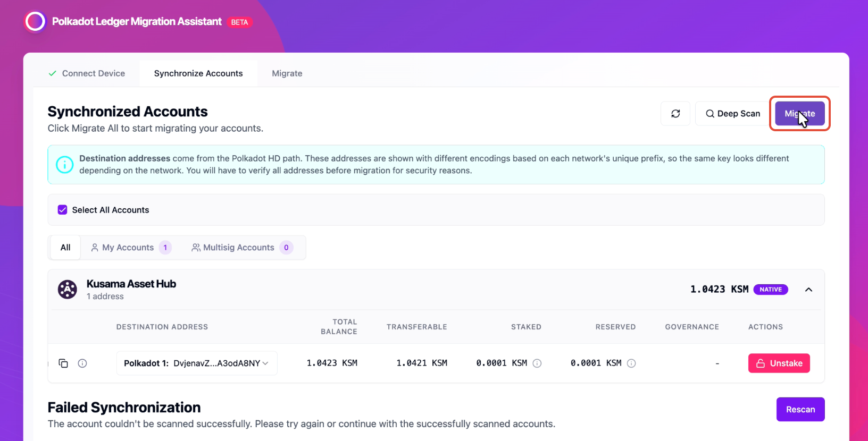This screenshot has height=441, width=868.
Task: Click the Failed Synchronization heading
Action: pos(124,408)
